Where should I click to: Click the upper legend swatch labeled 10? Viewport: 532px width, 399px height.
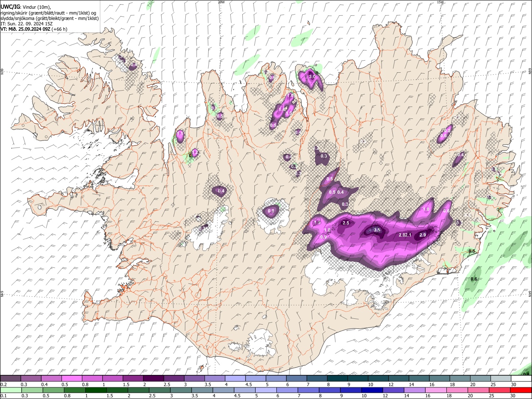pyautogui.click(x=378, y=379)
